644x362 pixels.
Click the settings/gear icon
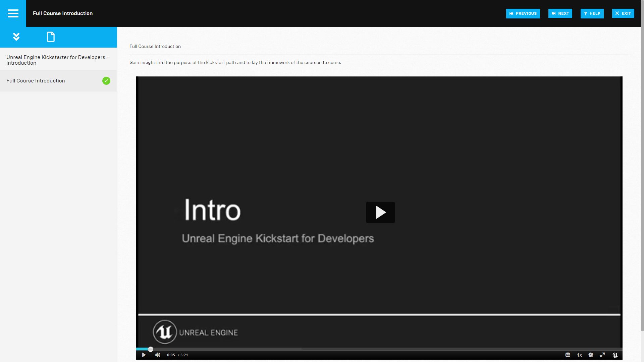591,355
